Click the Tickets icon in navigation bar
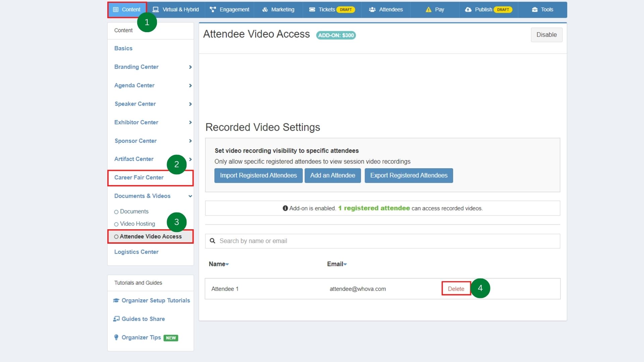Viewport: 644px width, 362px height. pos(312,9)
